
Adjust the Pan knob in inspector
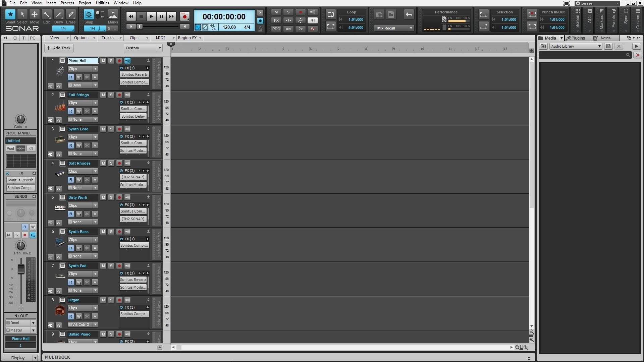20,245
